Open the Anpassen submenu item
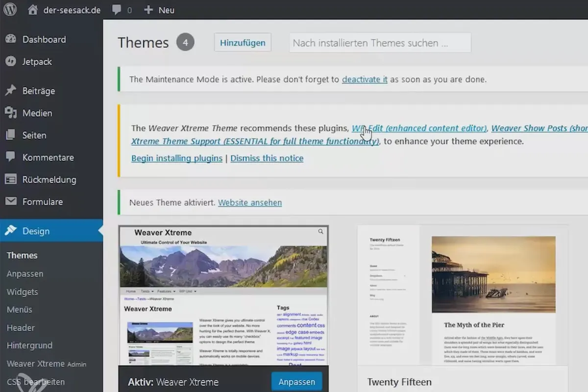This screenshot has height=392, width=588. (x=25, y=273)
